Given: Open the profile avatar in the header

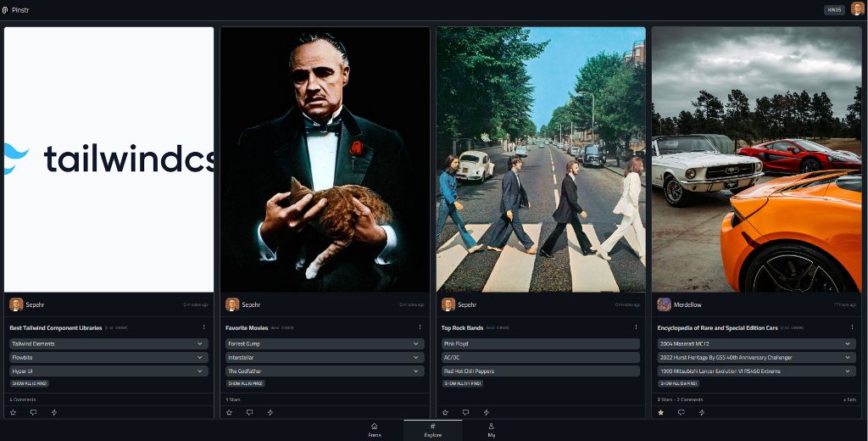Looking at the screenshot, I should point(857,9).
